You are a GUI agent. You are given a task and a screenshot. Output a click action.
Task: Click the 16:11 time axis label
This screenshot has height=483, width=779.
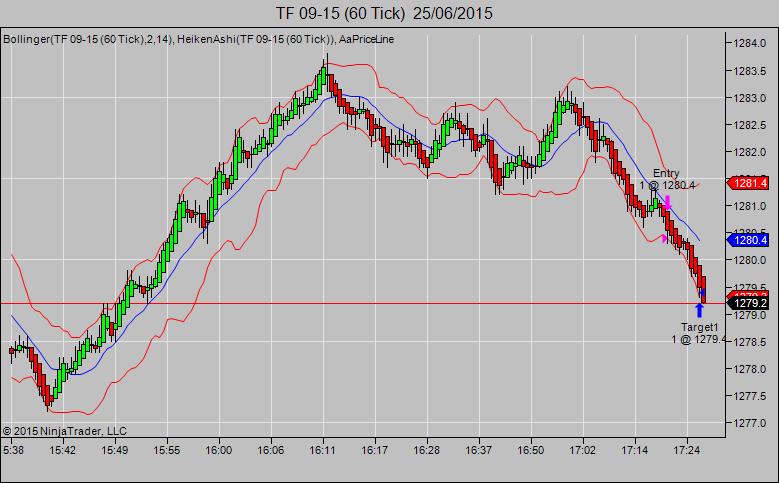point(322,450)
